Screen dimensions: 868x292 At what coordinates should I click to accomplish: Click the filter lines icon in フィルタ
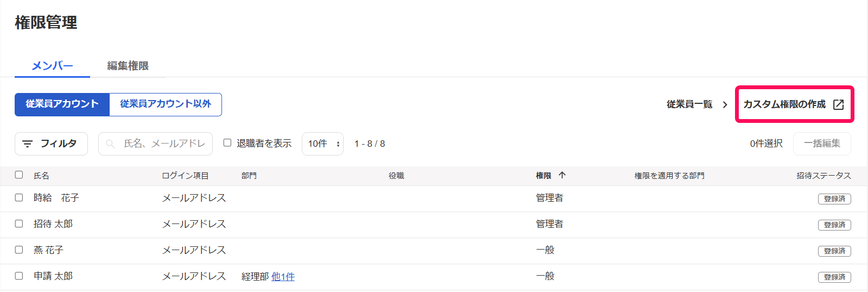pos(27,144)
